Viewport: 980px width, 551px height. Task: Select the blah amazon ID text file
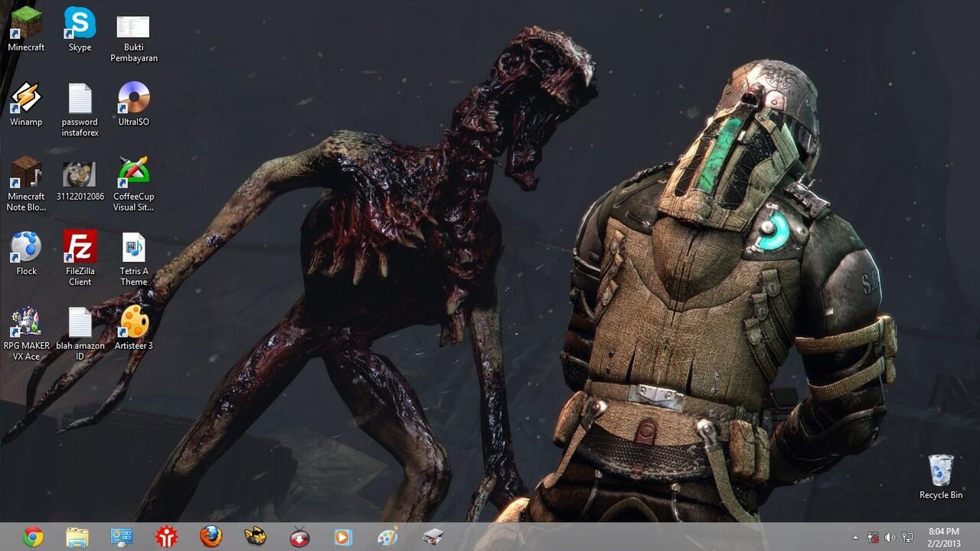80,321
